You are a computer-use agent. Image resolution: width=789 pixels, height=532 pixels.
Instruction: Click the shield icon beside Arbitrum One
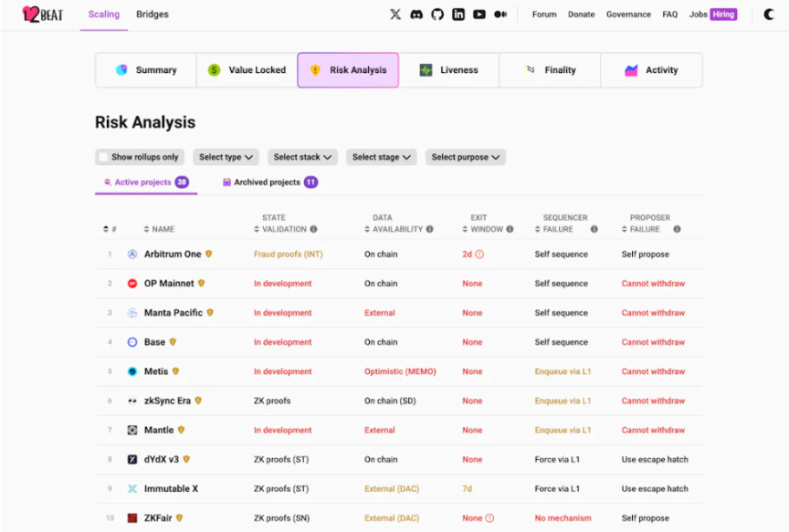coord(209,254)
